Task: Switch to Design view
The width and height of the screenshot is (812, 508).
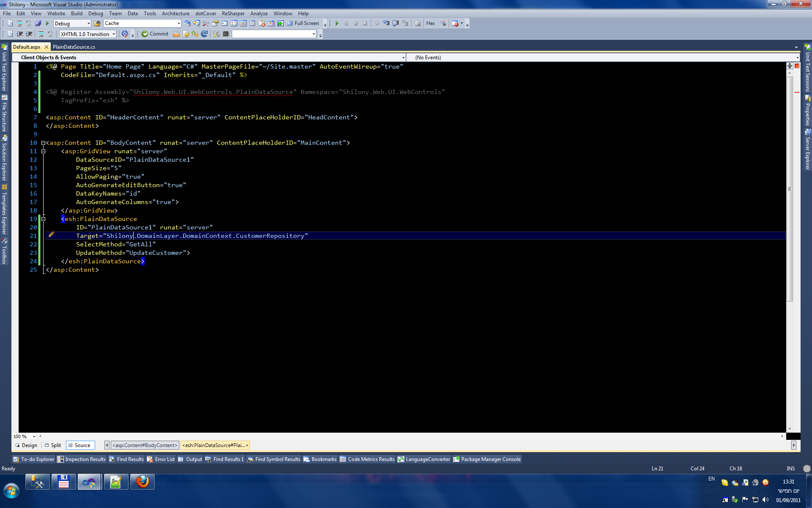Action: pos(26,445)
